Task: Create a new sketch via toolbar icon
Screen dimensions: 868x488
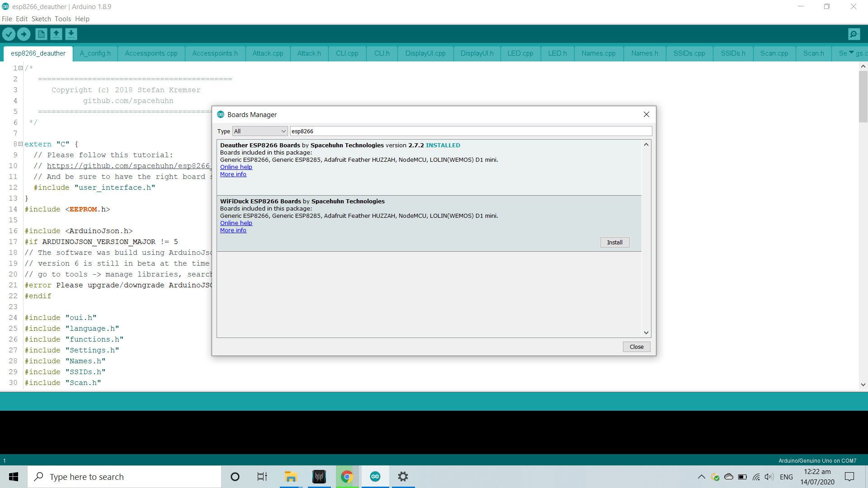Action: [41, 34]
